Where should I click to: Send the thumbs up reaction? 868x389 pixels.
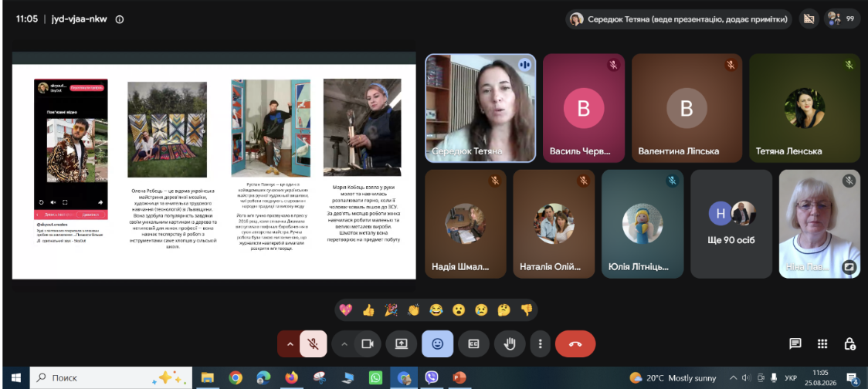pos(368,310)
